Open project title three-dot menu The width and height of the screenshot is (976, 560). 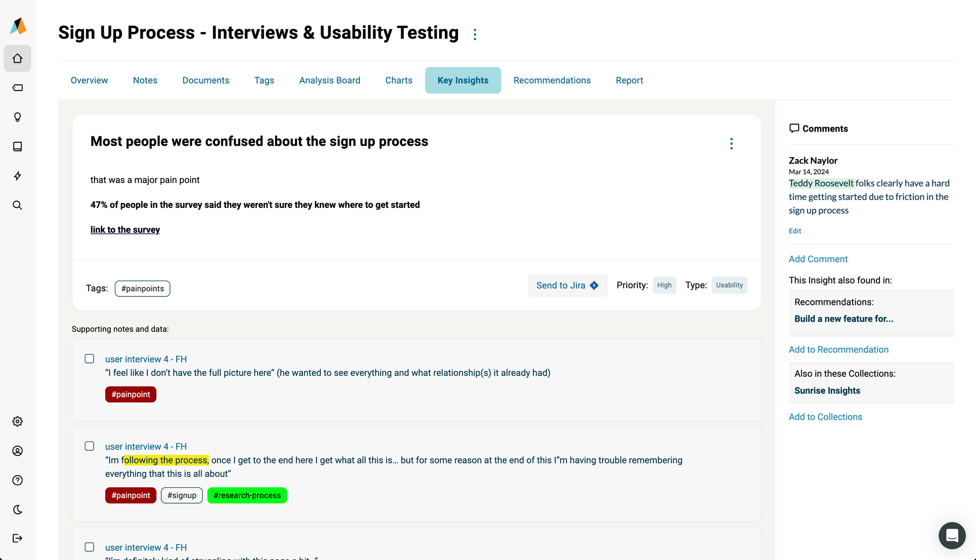[x=475, y=34]
